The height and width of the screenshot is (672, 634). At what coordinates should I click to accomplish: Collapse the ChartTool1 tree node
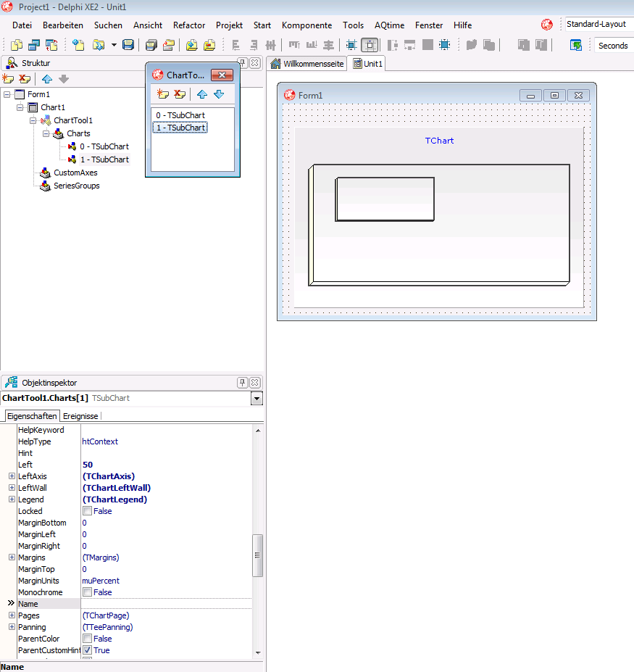[33, 120]
